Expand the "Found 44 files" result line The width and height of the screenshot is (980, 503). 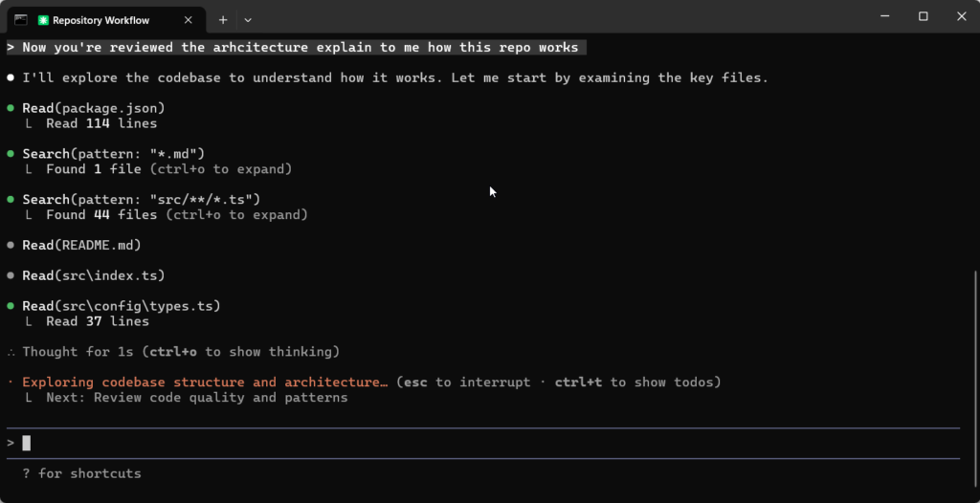tap(176, 215)
